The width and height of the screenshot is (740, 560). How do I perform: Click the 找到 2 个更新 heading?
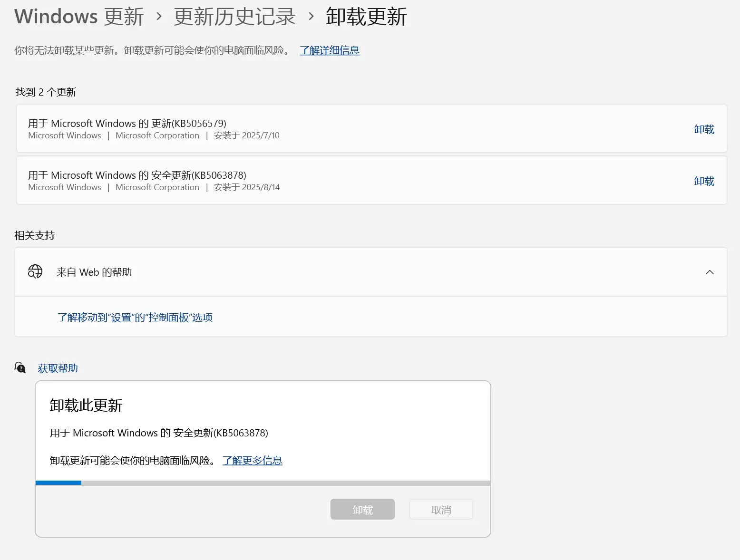click(x=46, y=92)
